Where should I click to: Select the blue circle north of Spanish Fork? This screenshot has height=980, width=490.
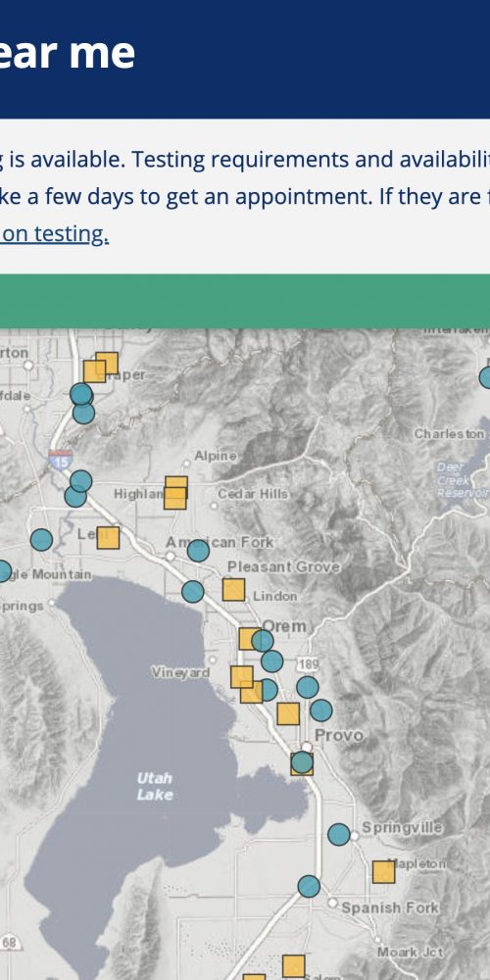pos(309,886)
